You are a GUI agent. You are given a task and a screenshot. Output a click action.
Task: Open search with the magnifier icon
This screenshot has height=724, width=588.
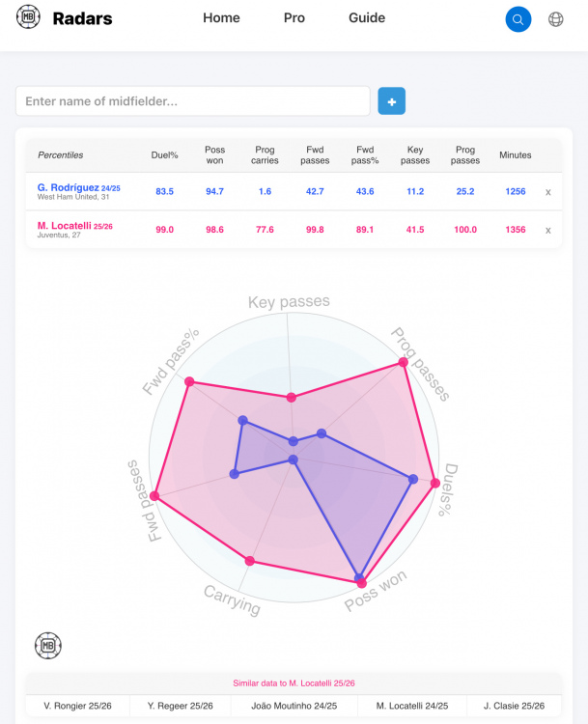518,19
